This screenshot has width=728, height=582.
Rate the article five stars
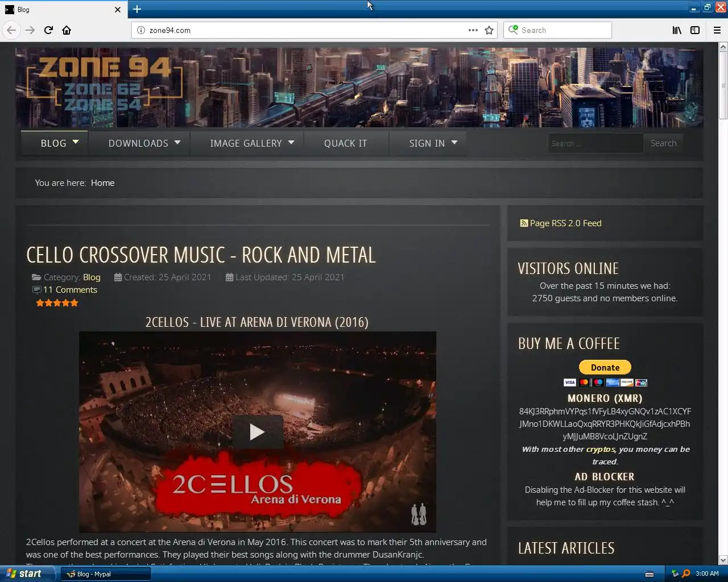pos(74,303)
